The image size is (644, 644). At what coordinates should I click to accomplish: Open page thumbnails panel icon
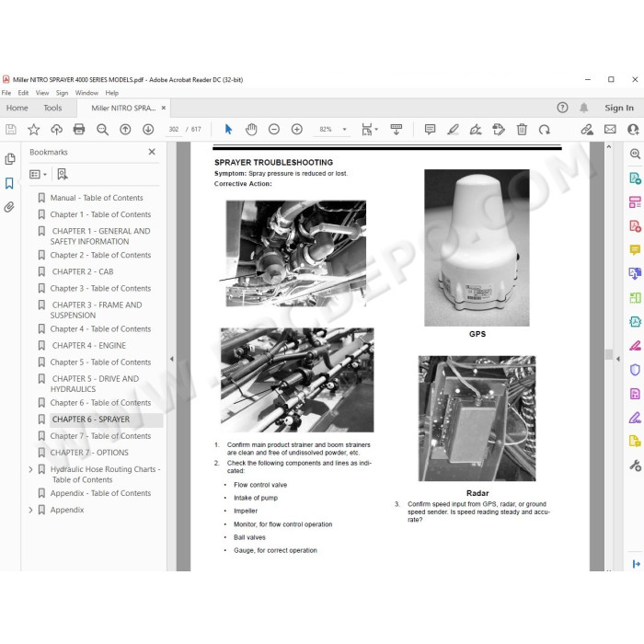(x=10, y=159)
